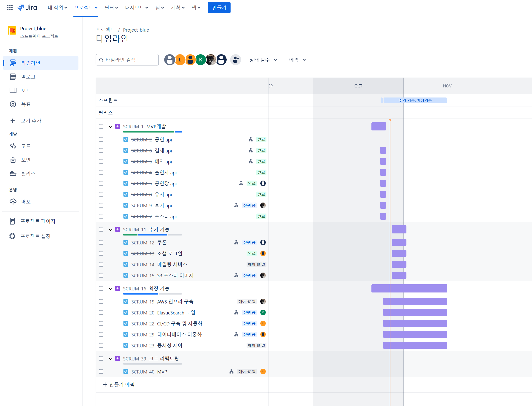The width and height of the screenshot is (532, 406).
Task: Click the add people icon next to avatars
Action: (x=235, y=60)
